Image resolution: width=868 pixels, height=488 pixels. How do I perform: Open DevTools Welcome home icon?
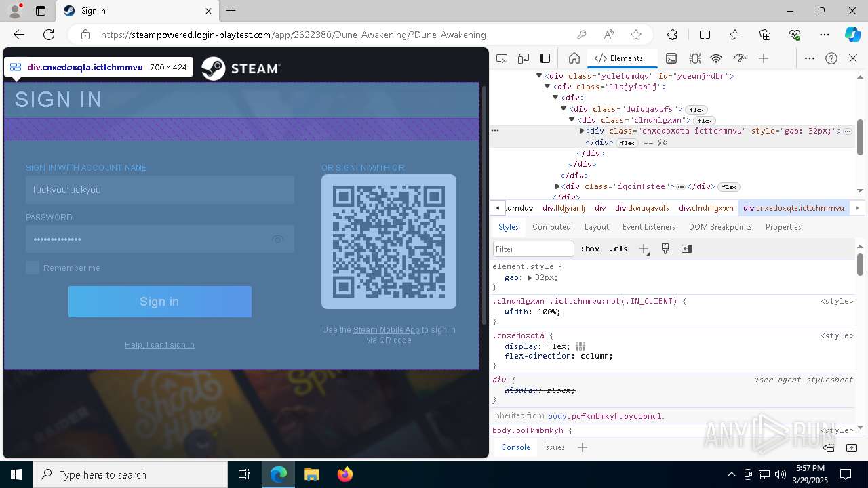[574, 58]
